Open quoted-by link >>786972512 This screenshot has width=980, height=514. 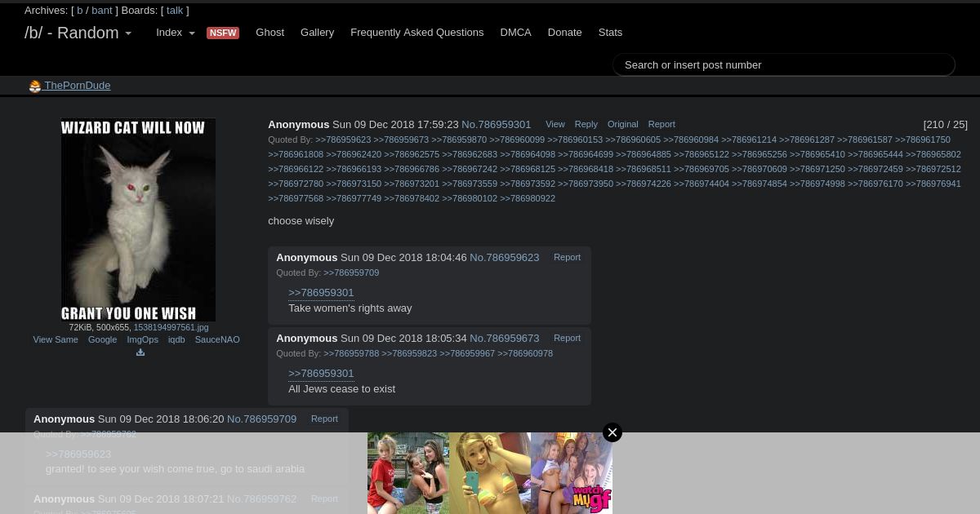click(x=933, y=169)
